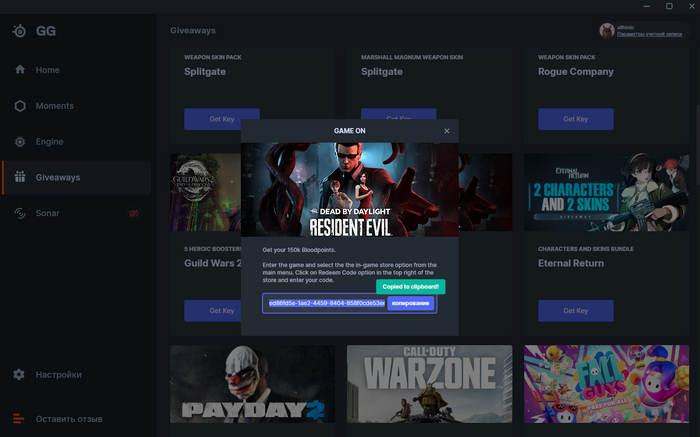Open the Payday 2 giveaway thumbnail
700x437 pixels.
pyautogui.click(x=252, y=384)
